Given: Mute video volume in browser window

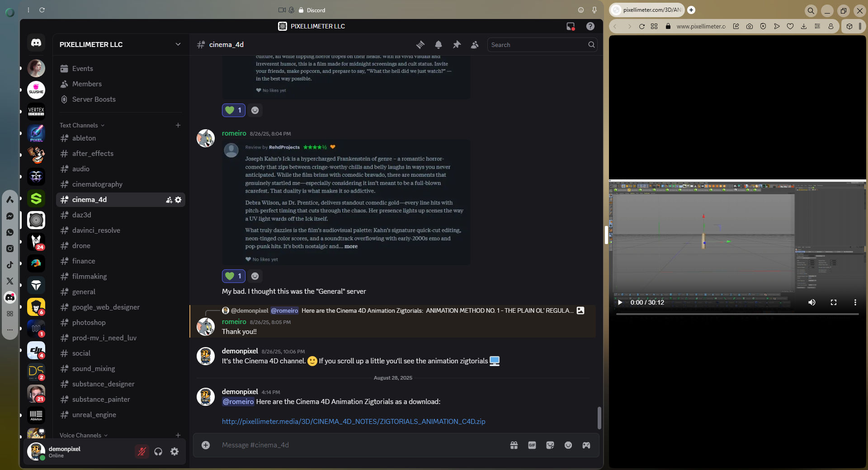Looking at the screenshot, I should pos(812,302).
